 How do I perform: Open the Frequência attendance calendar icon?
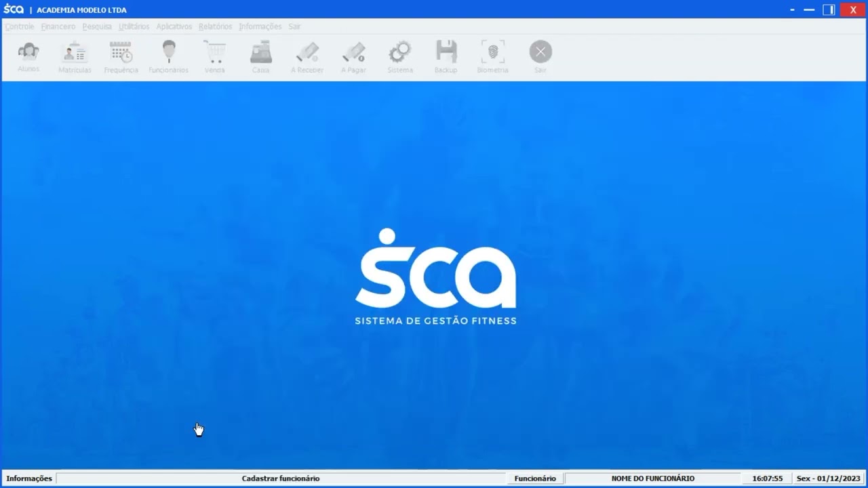click(x=121, y=57)
